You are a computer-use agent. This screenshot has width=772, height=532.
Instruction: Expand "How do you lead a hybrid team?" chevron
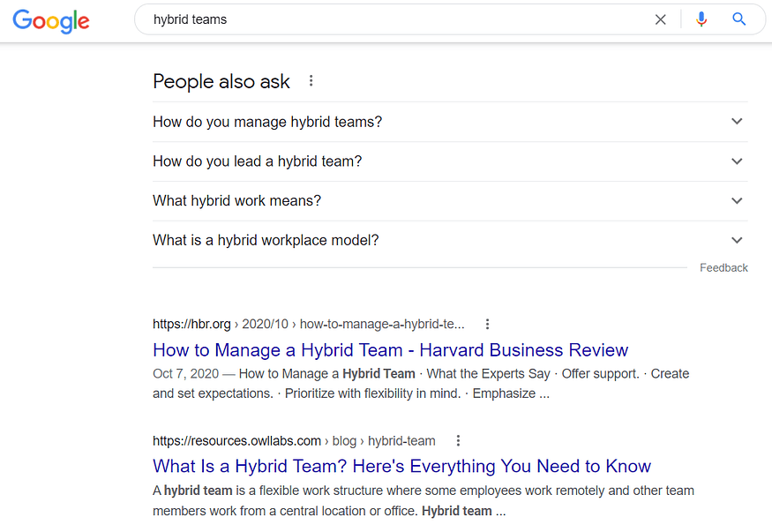[737, 161]
